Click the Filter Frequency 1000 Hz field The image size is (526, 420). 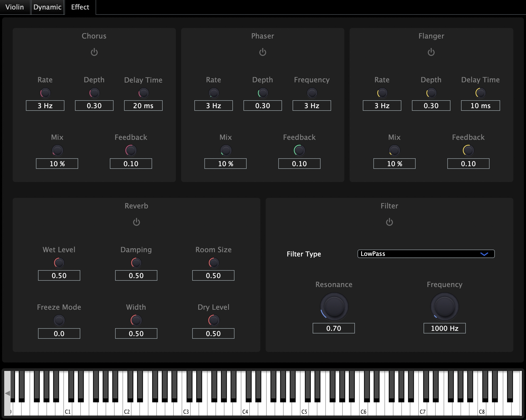click(444, 328)
